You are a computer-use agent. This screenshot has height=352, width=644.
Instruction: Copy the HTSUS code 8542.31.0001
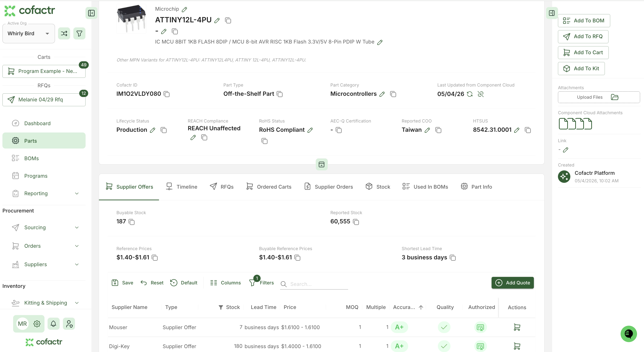[x=528, y=130]
